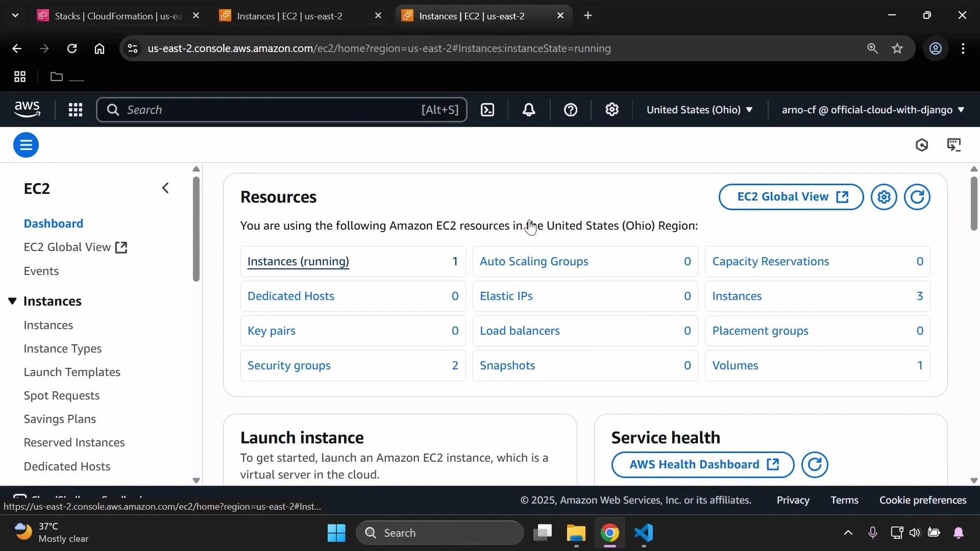This screenshot has width=980, height=551.
Task: Toggle the hamburger menu button
Action: [x=26, y=145]
